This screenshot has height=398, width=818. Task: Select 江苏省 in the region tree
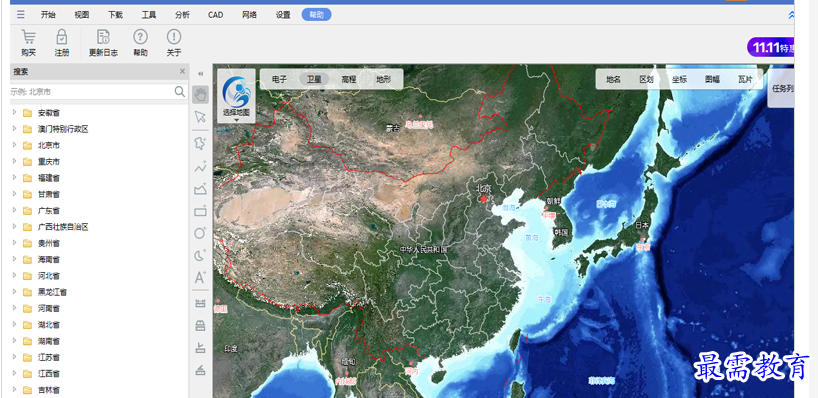point(49,357)
